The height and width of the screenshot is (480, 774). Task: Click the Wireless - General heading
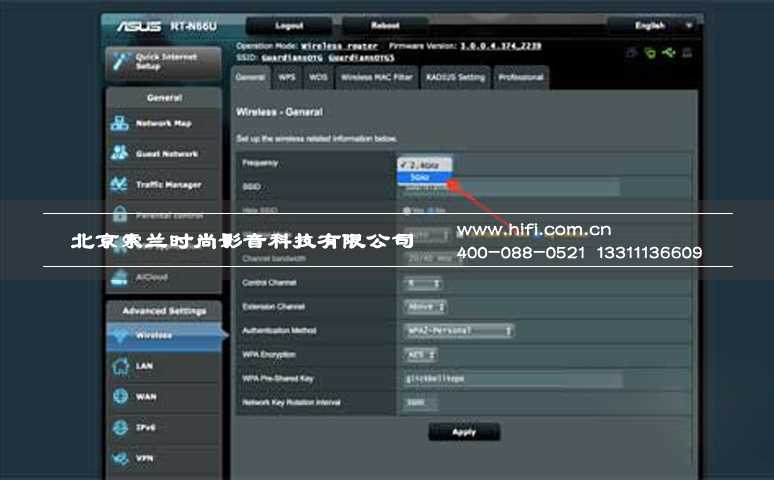(x=279, y=112)
